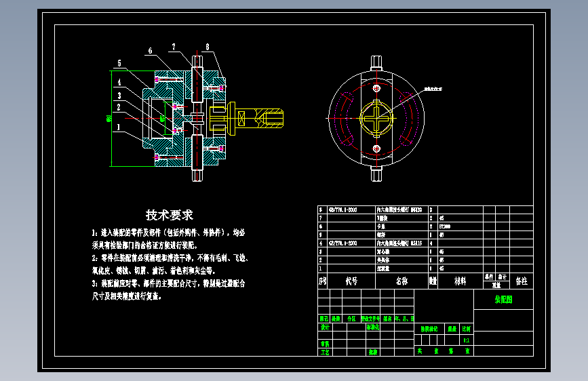Click the GB/T standard code in row 8

coord(342,210)
